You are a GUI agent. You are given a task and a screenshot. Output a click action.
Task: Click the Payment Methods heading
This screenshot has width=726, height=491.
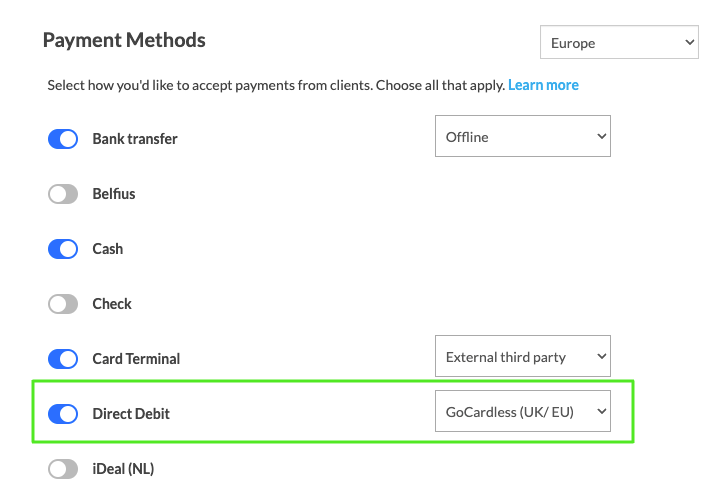click(124, 41)
